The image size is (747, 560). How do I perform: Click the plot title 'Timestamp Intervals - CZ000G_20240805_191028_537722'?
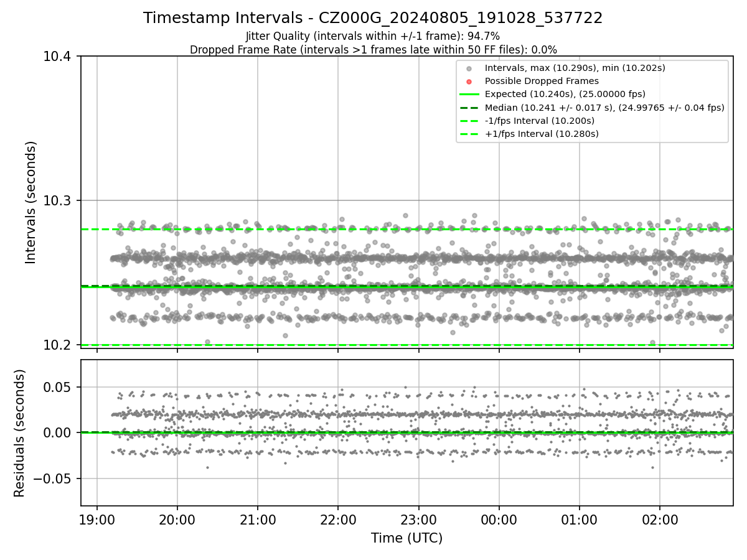click(373, 18)
